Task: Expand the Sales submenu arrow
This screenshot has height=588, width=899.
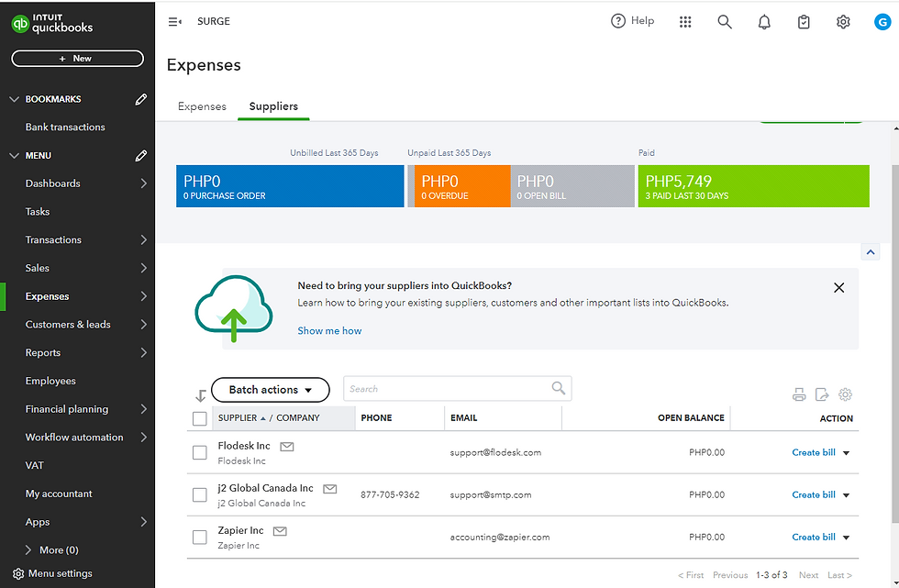Action: pyautogui.click(x=143, y=268)
